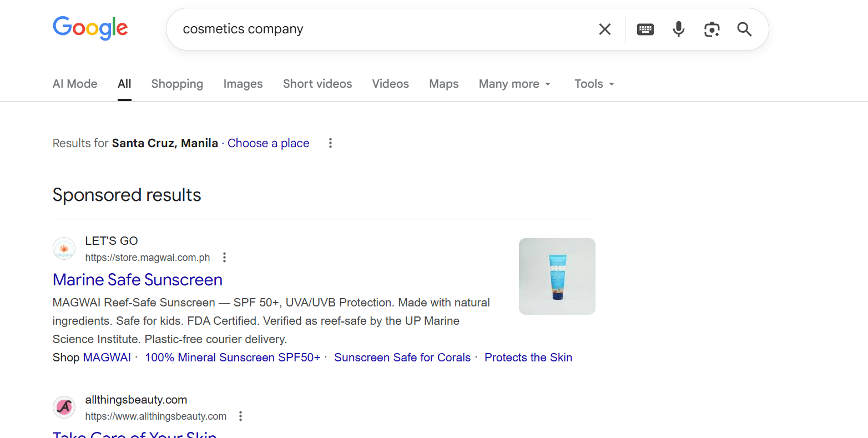Open the Marine Safe Sunscreen ad title

138,280
